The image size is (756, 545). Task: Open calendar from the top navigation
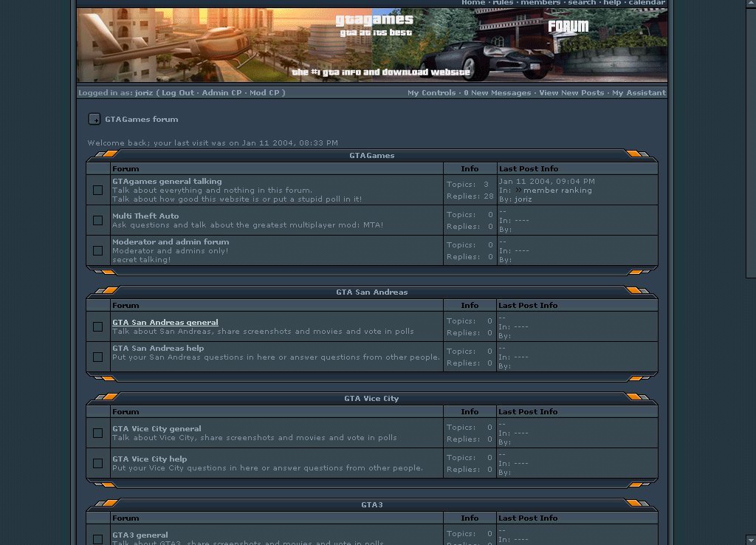(647, 2)
